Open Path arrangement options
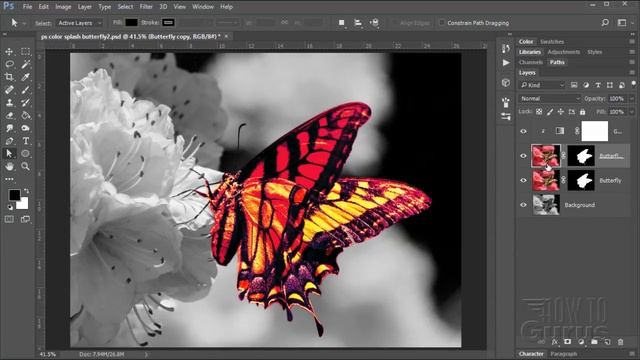This screenshot has width=640, height=360. tap(374, 23)
